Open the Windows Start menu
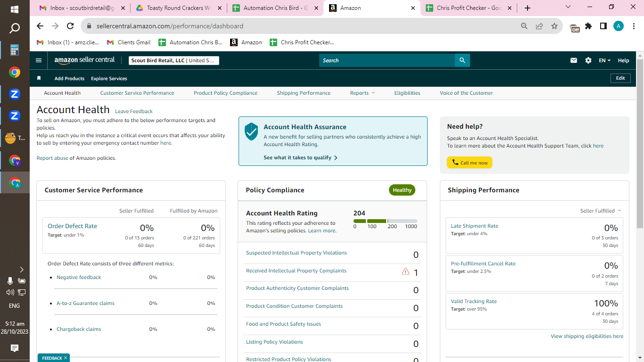Viewport: 644px width, 362px height. point(15,9)
